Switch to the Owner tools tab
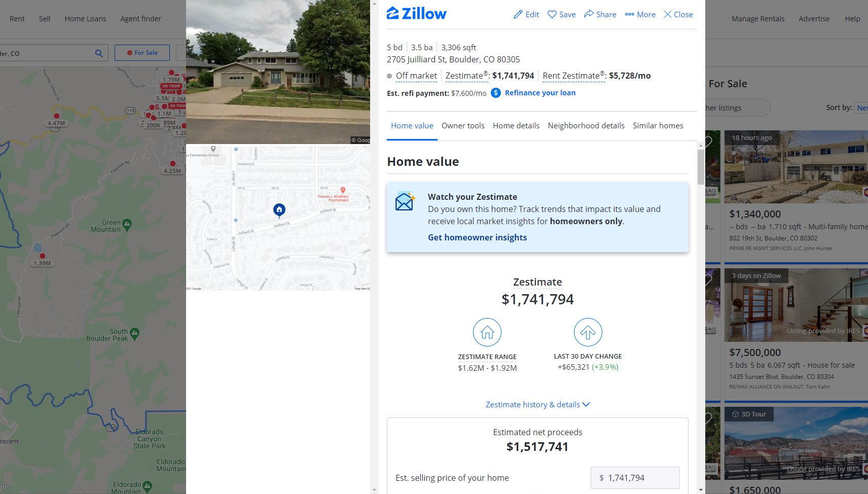868x494 pixels. [463, 126]
